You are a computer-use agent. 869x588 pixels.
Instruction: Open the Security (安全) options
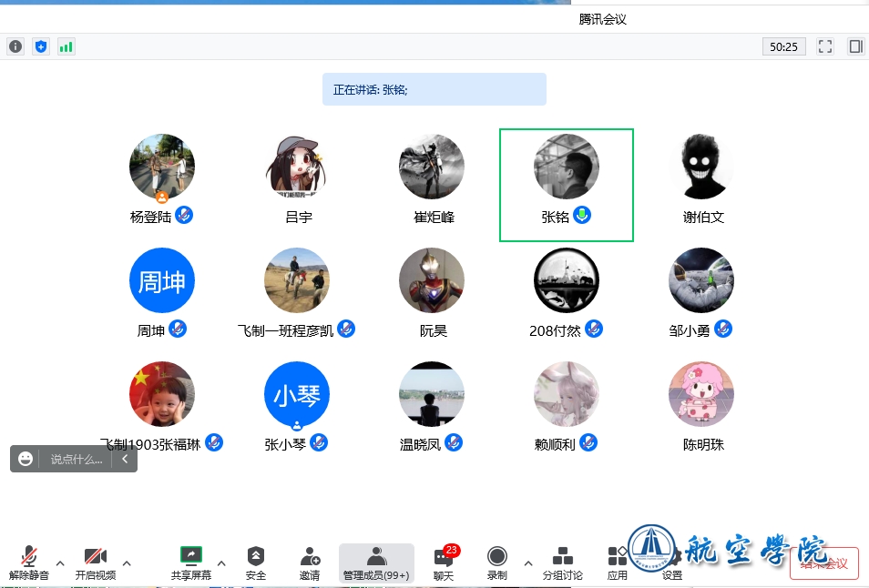pos(256,562)
